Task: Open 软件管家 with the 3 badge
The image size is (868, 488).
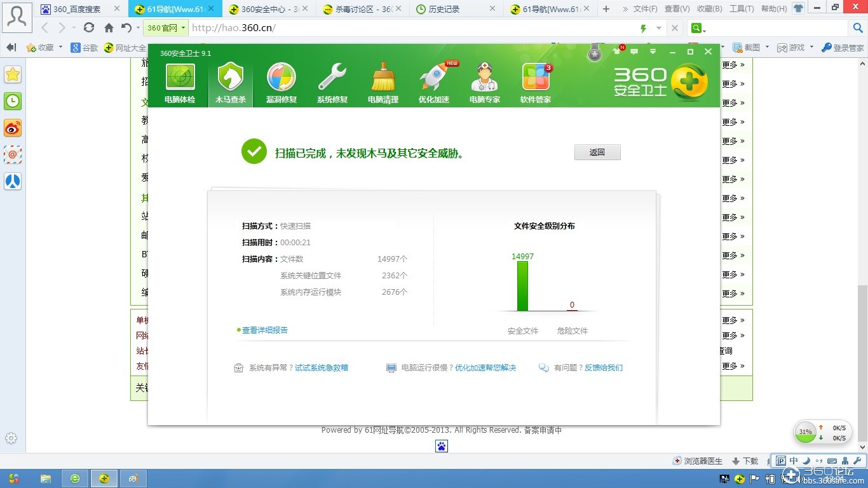Action: tap(536, 84)
